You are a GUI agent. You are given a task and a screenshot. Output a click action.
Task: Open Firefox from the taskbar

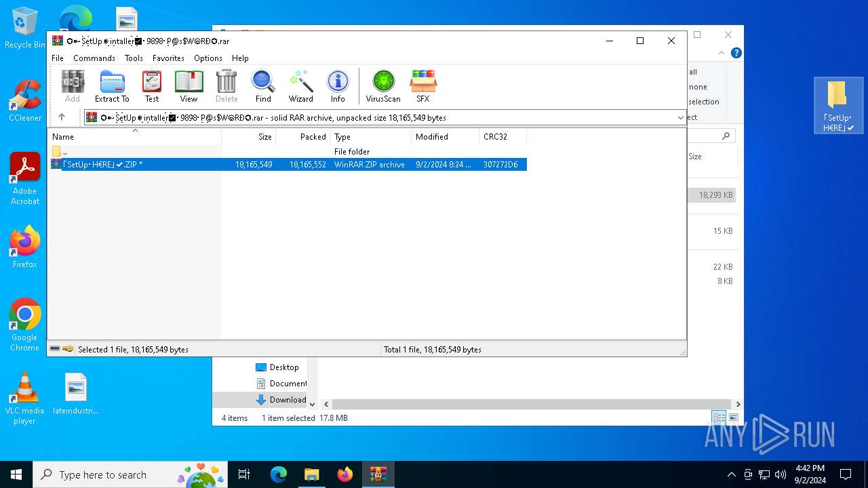[345, 474]
